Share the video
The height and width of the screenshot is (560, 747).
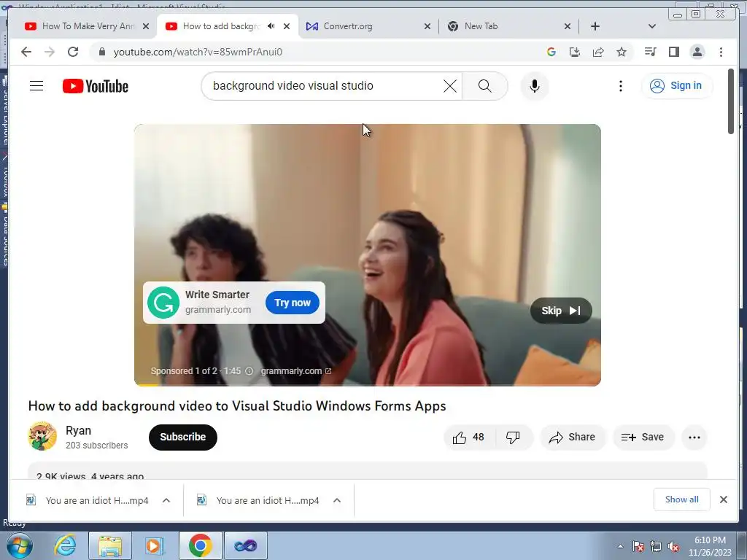tap(573, 437)
